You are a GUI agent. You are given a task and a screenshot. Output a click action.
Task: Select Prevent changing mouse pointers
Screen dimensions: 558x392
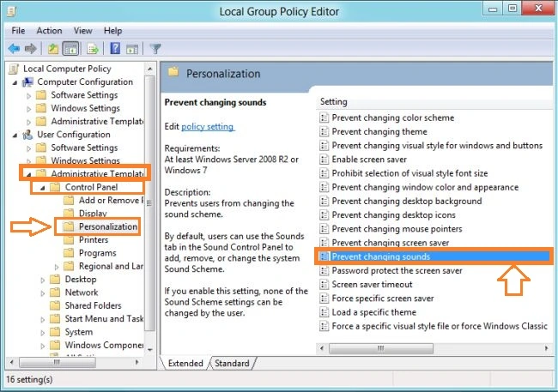(397, 229)
